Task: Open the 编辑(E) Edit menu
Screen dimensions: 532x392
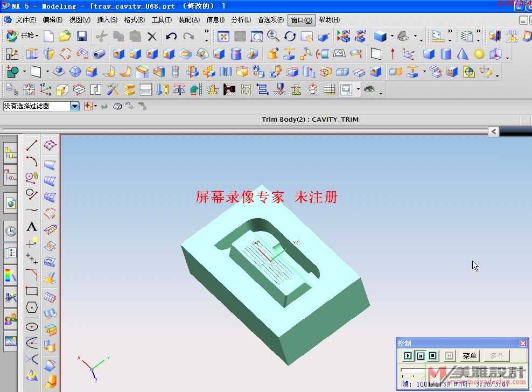Action: pyautogui.click(x=53, y=20)
